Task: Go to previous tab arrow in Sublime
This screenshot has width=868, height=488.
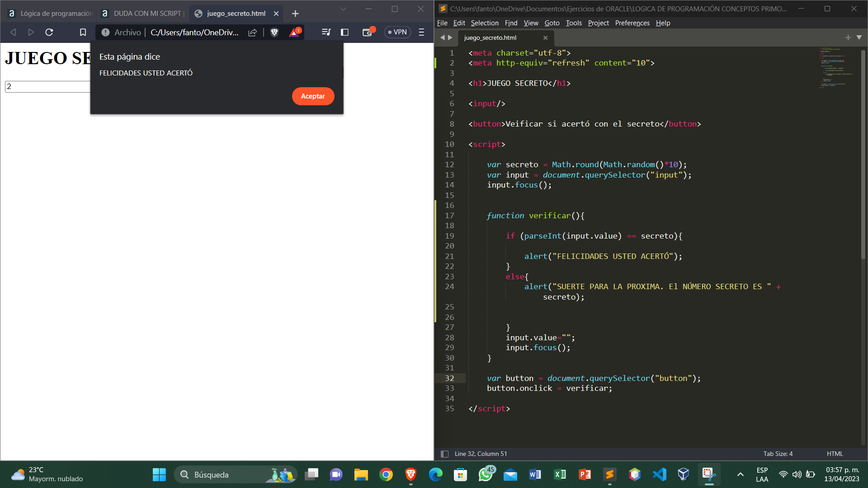Action: [x=442, y=38]
